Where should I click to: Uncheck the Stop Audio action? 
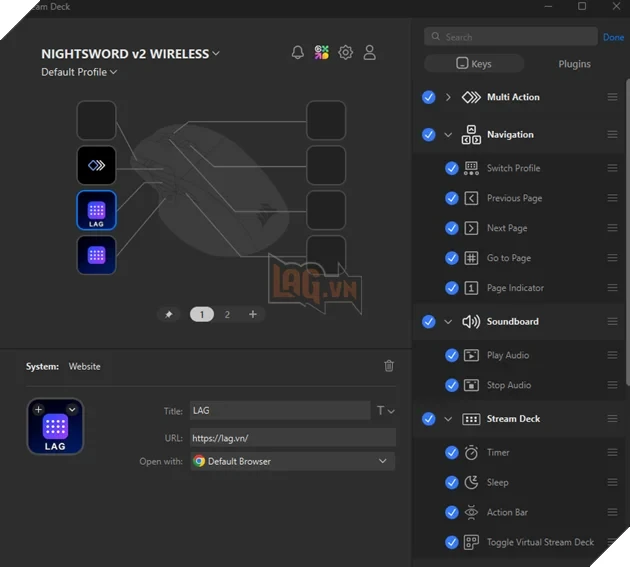click(452, 385)
